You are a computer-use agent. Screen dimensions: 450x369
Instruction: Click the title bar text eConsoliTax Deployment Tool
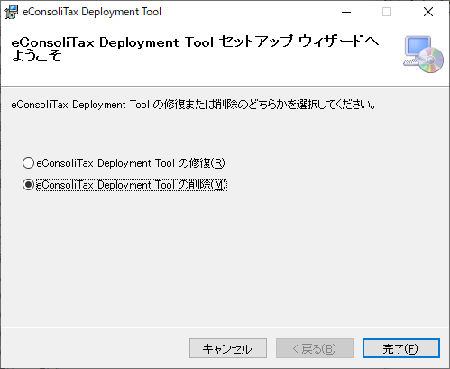pos(92,12)
